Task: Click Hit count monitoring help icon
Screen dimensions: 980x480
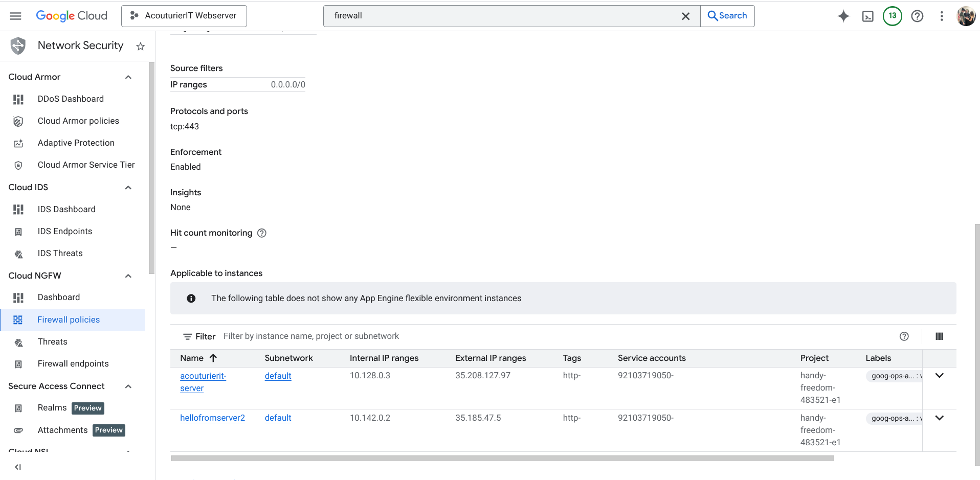Action: (x=262, y=233)
